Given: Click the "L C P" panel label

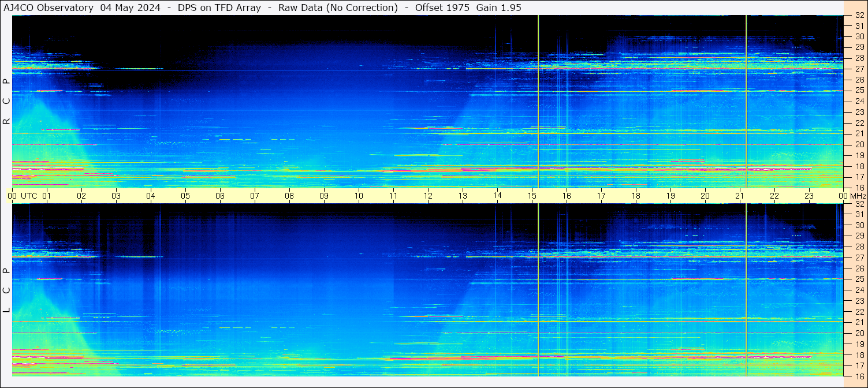Looking at the screenshot, I should tap(6, 290).
